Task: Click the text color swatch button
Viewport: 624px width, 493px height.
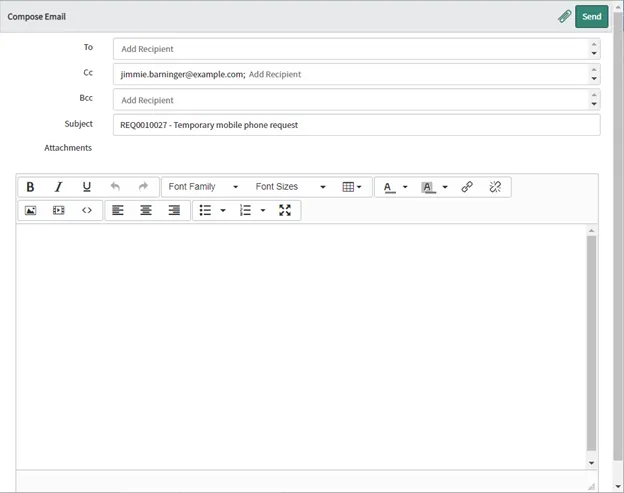Action: pyautogui.click(x=389, y=187)
